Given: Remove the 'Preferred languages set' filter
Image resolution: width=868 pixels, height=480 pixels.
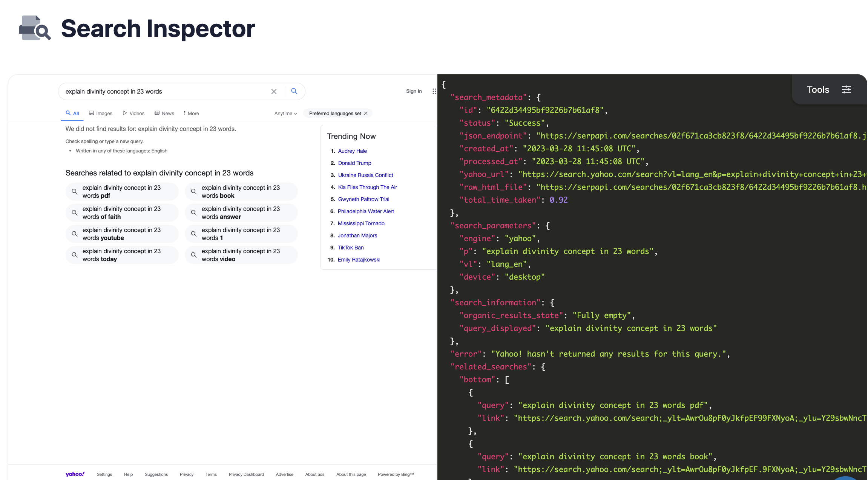Looking at the screenshot, I should [365, 113].
